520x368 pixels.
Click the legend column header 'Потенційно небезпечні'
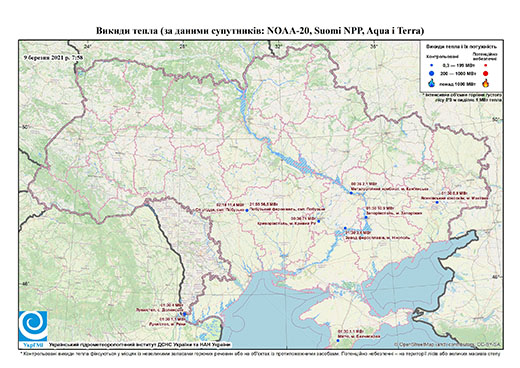click(485, 56)
